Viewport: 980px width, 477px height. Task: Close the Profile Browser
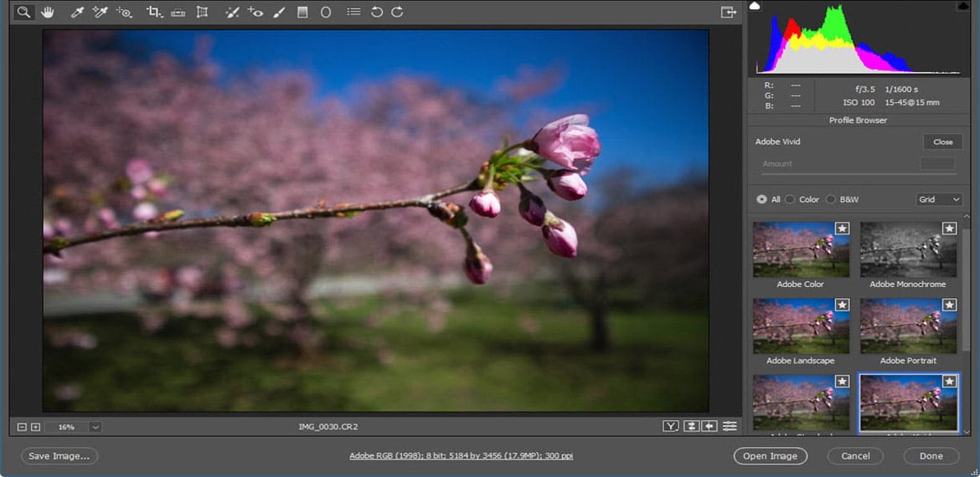click(943, 141)
